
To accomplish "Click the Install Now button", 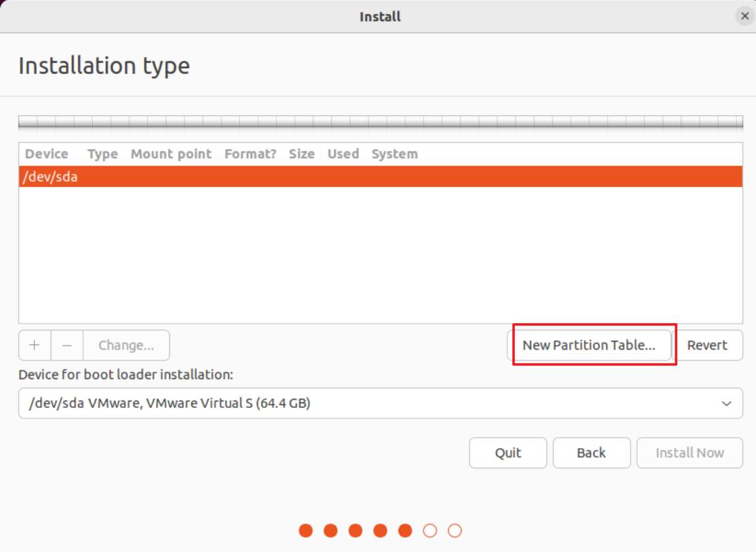I will click(x=689, y=453).
